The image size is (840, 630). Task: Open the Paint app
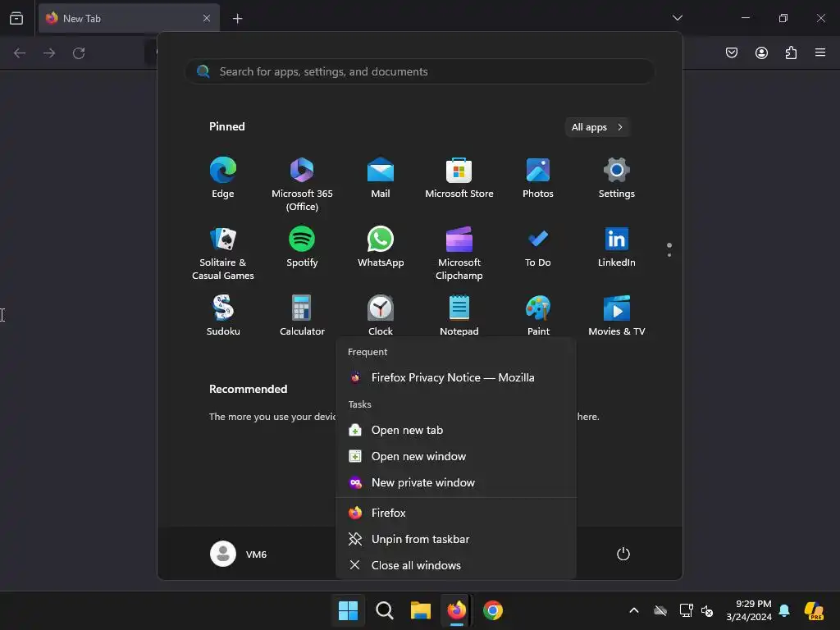[x=538, y=316]
